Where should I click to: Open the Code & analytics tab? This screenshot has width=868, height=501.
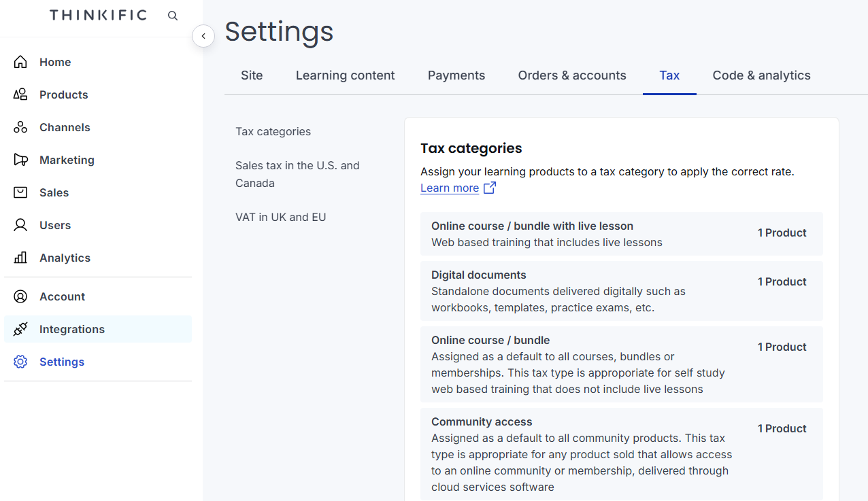[x=761, y=75]
